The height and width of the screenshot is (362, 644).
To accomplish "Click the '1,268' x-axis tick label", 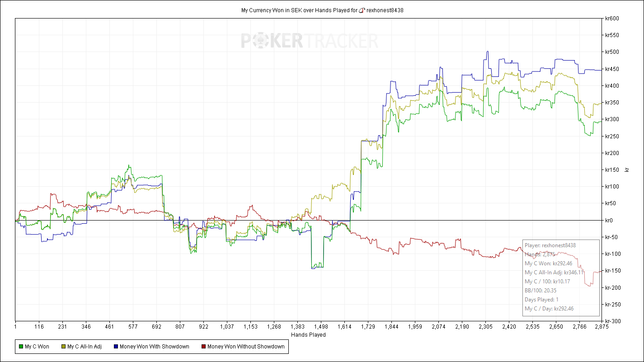I will click(x=274, y=326).
